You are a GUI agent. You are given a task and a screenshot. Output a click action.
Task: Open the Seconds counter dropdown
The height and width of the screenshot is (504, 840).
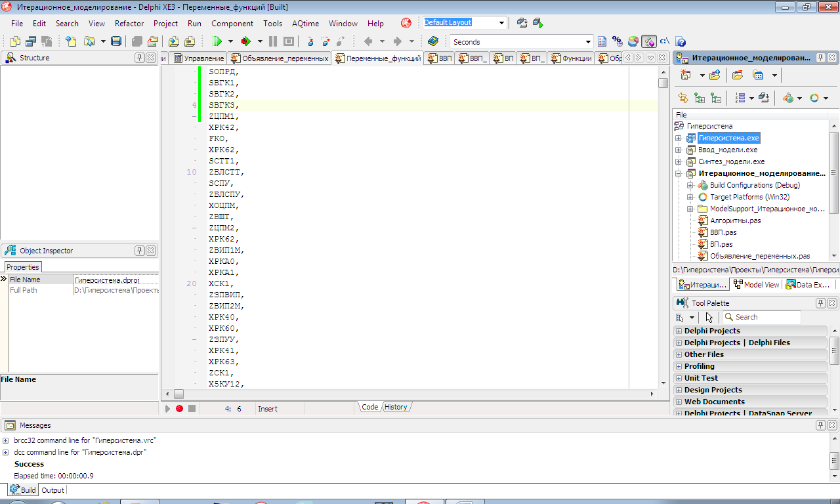click(x=588, y=42)
